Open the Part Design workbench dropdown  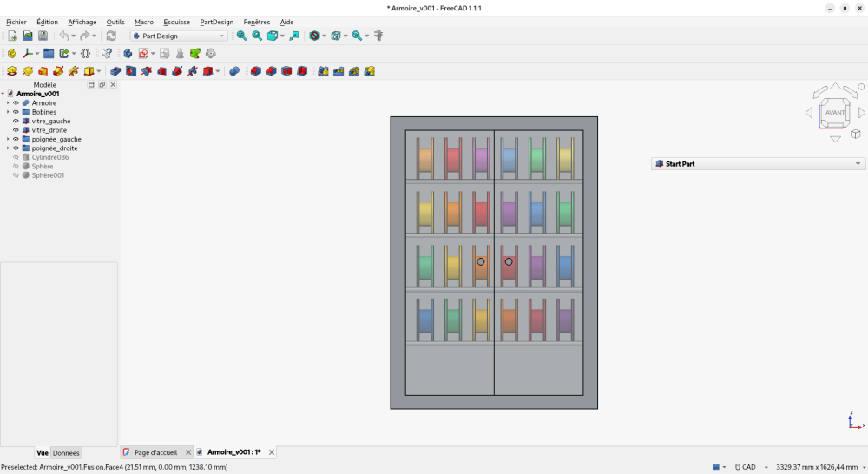(x=180, y=36)
